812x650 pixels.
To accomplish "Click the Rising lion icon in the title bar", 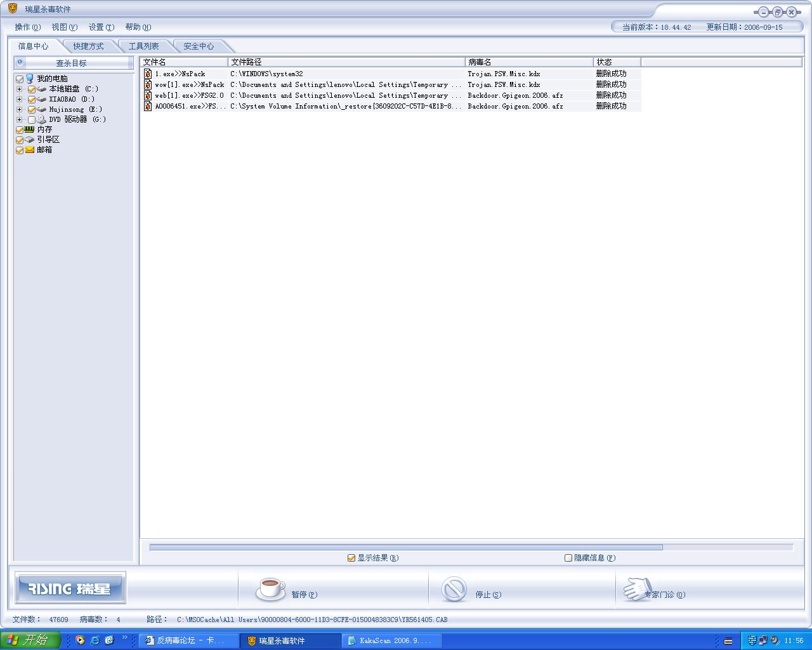I will coord(13,9).
